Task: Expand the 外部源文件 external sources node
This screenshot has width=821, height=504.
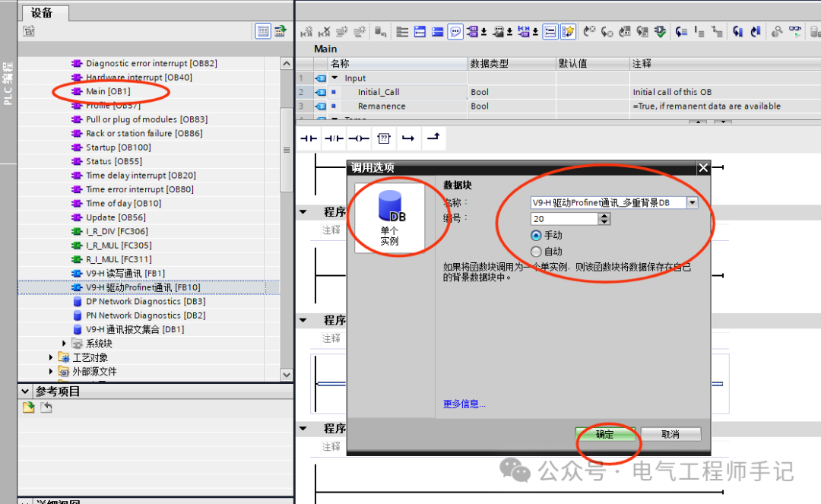Action: pyautogui.click(x=51, y=372)
